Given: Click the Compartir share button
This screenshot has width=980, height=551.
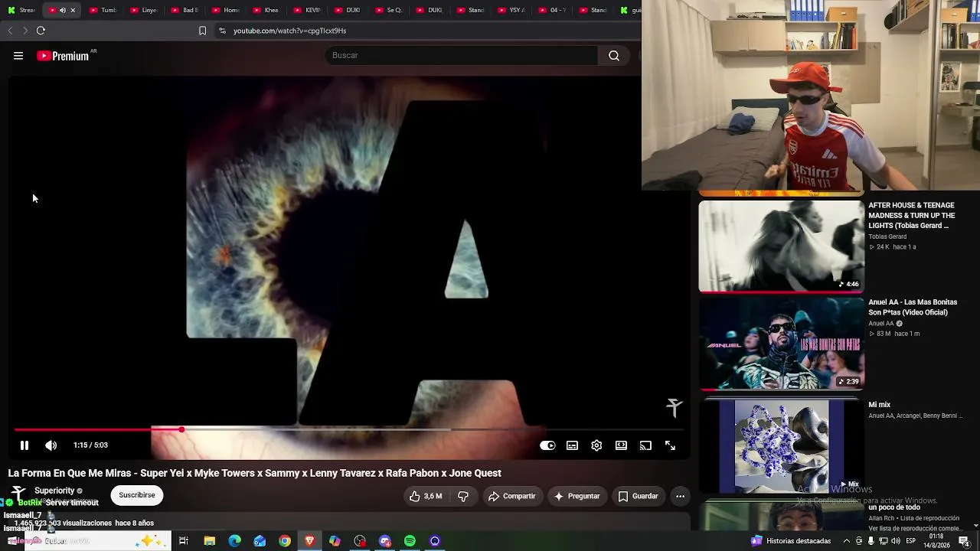Looking at the screenshot, I should pos(511,496).
